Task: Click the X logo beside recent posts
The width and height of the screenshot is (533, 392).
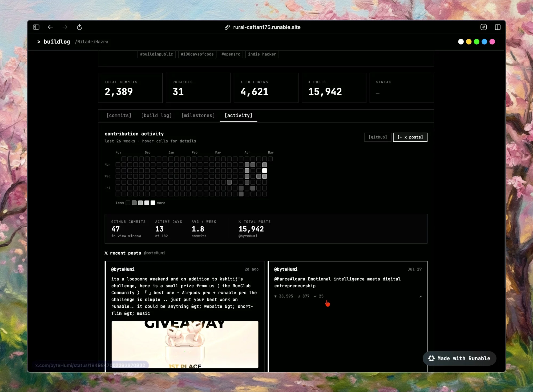Action: tap(106, 253)
